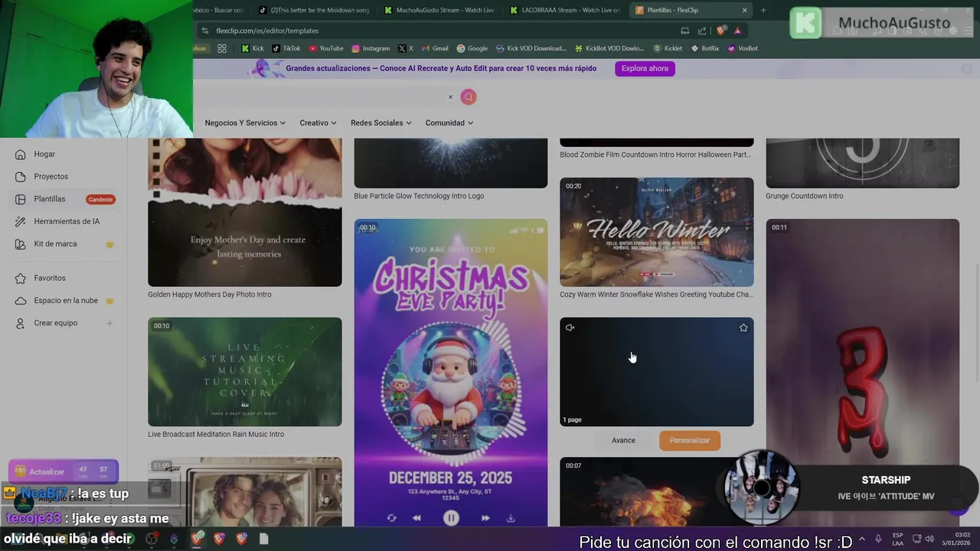The image size is (980, 551).
Task: Open the Instagram bookmark
Action: click(371, 48)
